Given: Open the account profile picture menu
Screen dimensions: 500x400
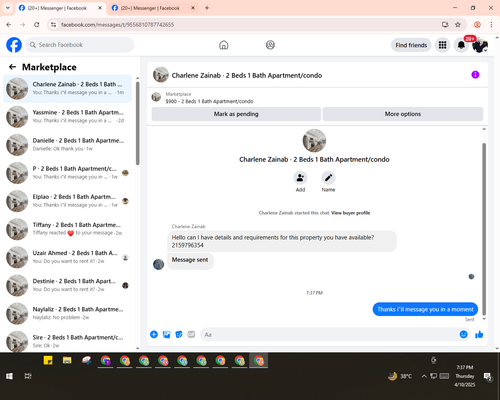Looking at the screenshot, I should [x=480, y=45].
